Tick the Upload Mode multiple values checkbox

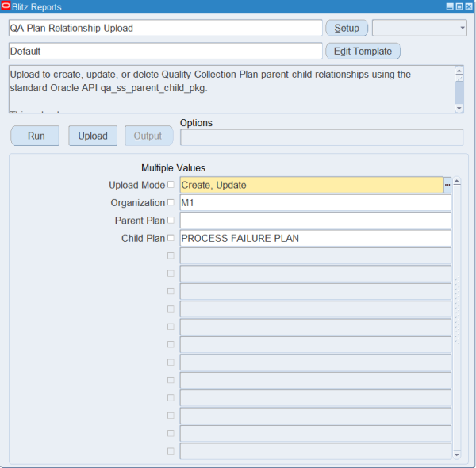coord(171,185)
